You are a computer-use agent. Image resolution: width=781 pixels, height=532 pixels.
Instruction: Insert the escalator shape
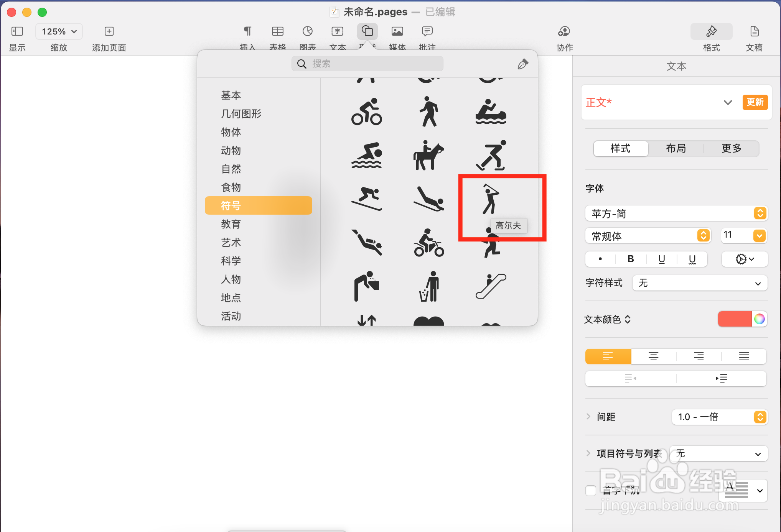tap(491, 286)
